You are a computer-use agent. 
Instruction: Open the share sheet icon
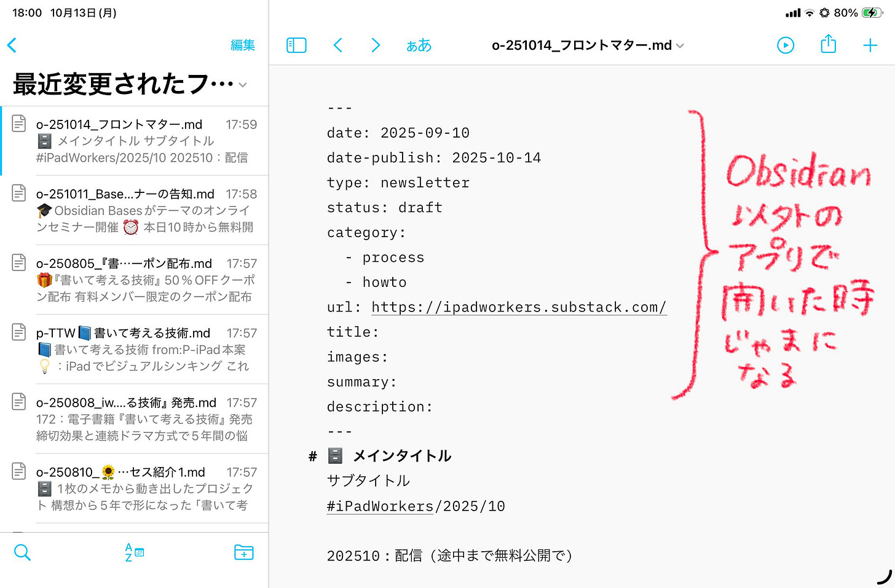click(829, 44)
